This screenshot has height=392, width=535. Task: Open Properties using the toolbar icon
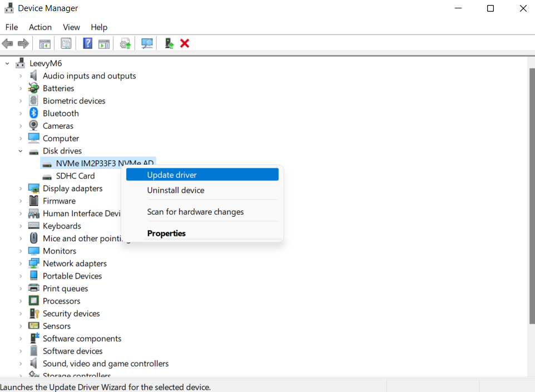coord(66,43)
